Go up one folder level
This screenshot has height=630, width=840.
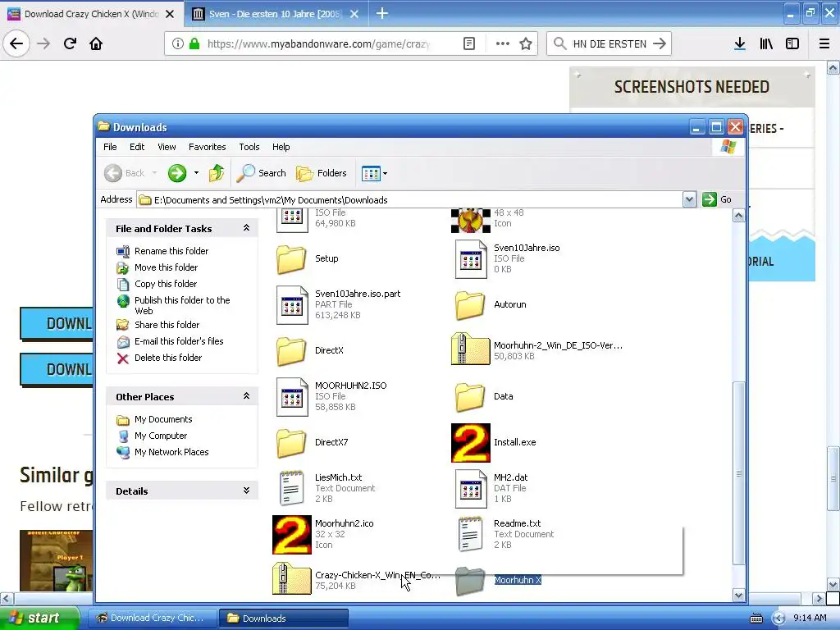[x=217, y=173]
